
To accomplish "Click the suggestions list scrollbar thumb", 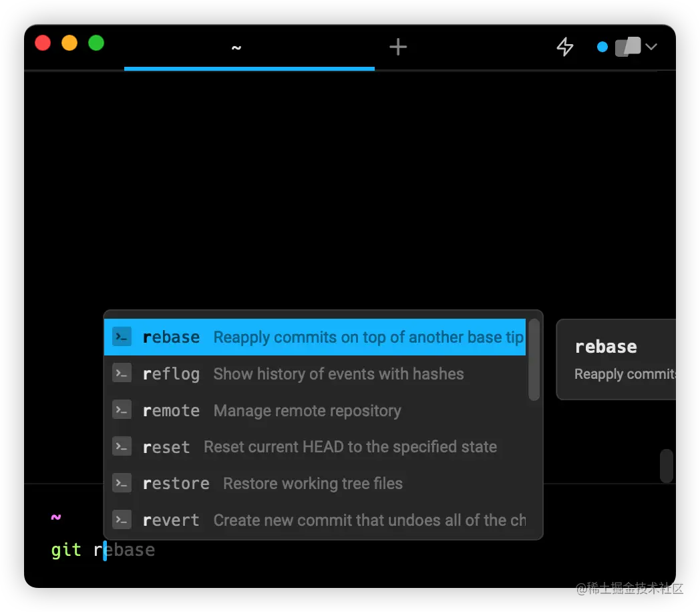I will pyautogui.click(x=534, y=360).
